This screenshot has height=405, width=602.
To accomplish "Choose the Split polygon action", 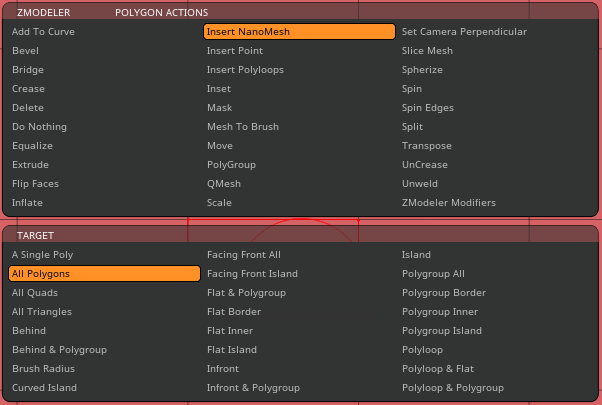I will click(x=412, y=127).
